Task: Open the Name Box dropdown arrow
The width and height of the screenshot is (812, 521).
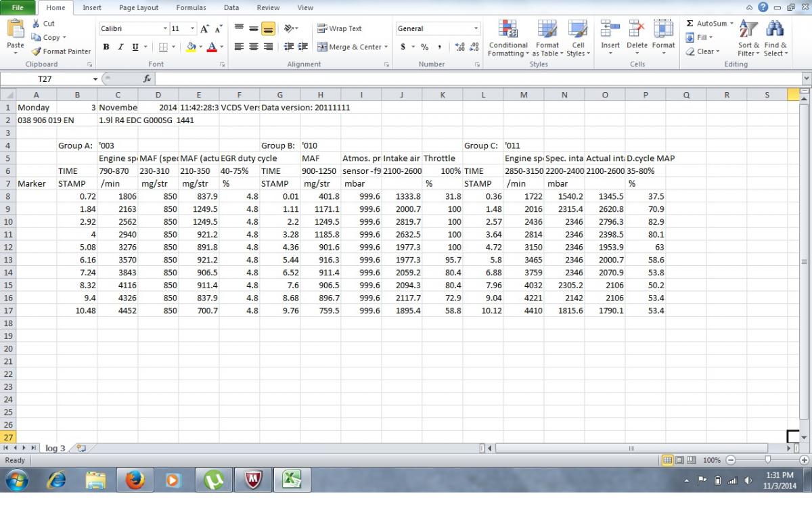Action: coord(95,79)
